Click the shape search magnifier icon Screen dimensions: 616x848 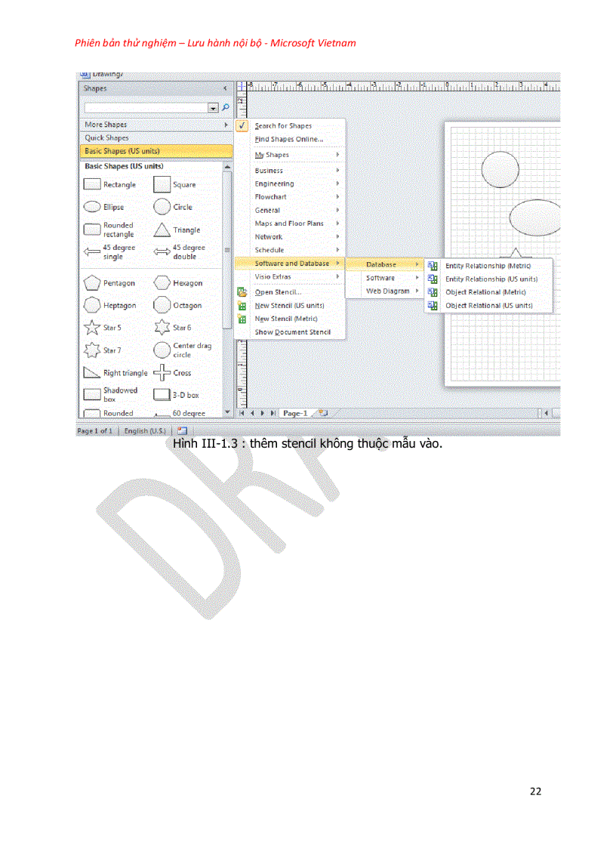tap(225, 107)
